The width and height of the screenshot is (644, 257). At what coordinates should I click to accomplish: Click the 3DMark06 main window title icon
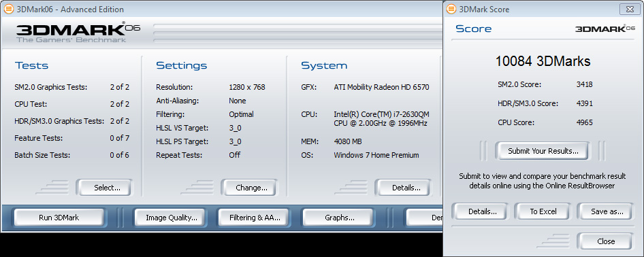pos(8,9)
